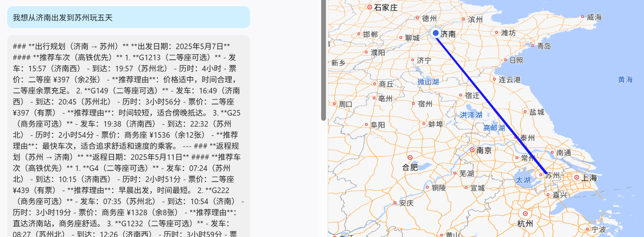Click the Jiaxing (嘉兴) city marker

548,195
